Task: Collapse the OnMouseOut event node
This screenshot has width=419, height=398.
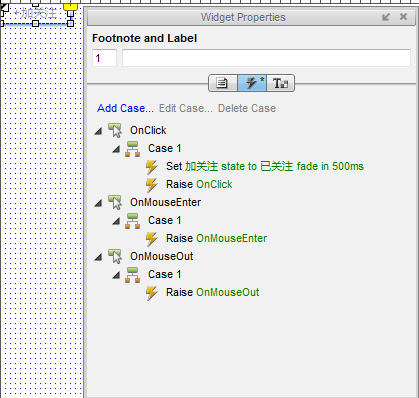Action: (98, 257)
